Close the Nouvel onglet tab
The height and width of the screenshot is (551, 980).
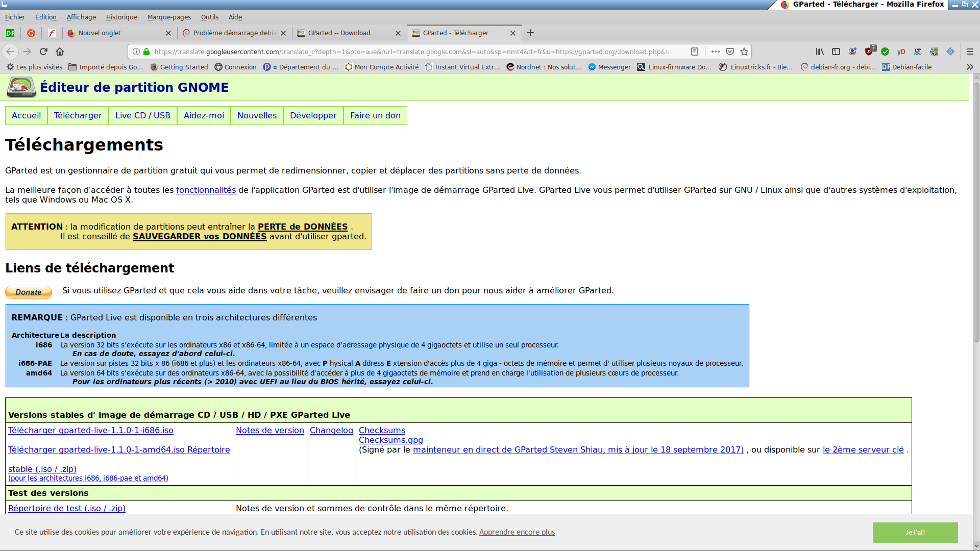(168, 33)
